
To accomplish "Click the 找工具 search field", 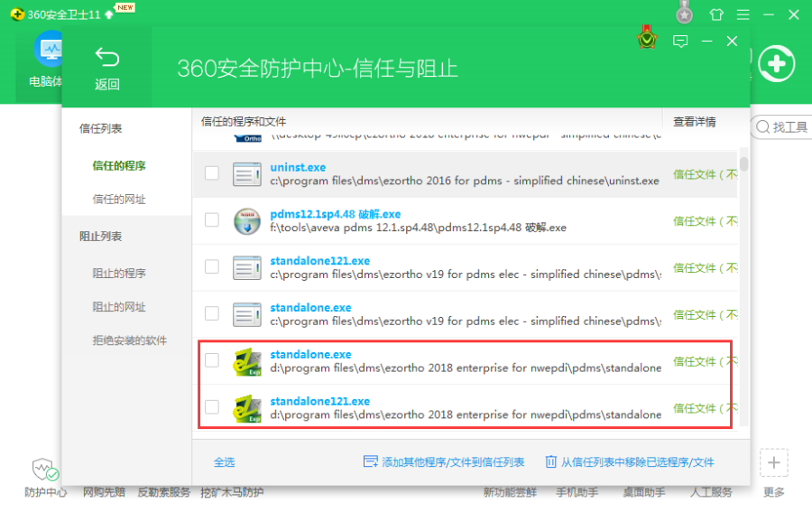I will pos(781,127).
